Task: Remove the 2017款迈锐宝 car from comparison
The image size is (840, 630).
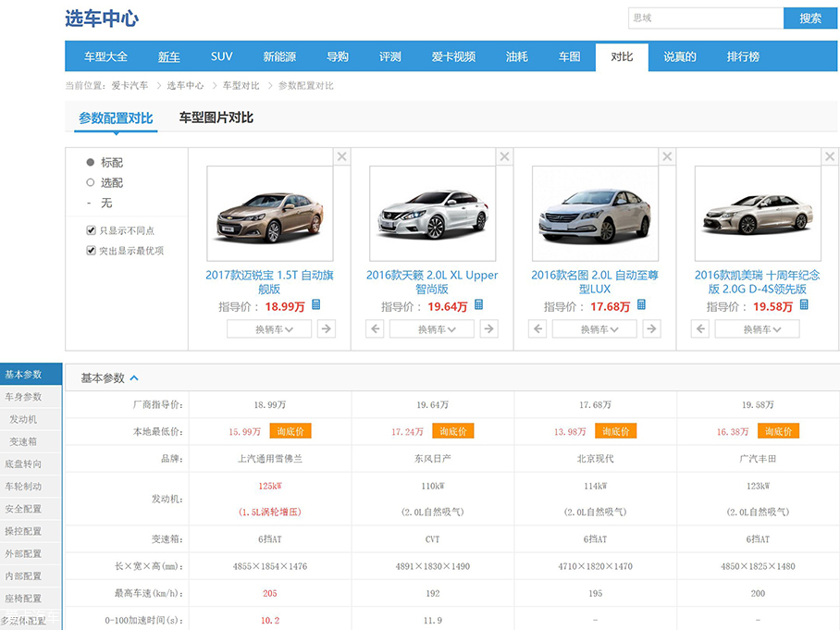Action: click(x=341, y=156)
